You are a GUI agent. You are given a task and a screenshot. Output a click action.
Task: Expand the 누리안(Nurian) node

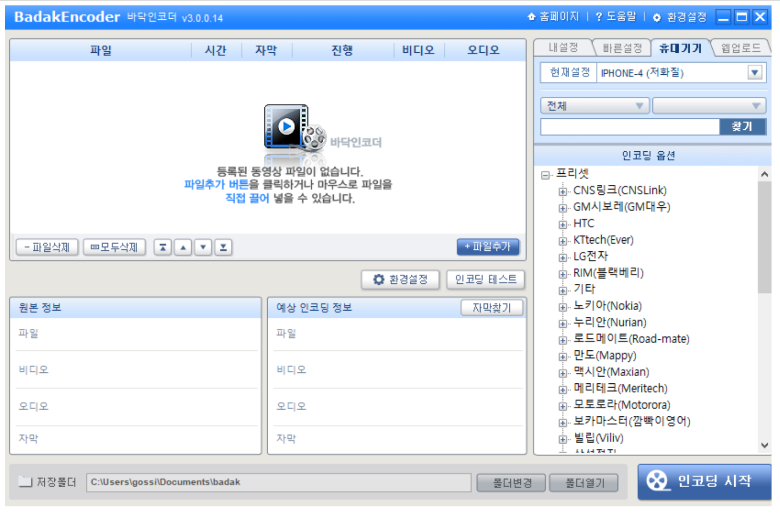(x=563, y=323)
